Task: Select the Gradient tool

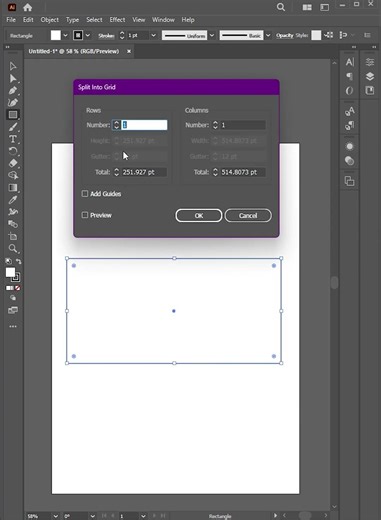Action: 13,188
